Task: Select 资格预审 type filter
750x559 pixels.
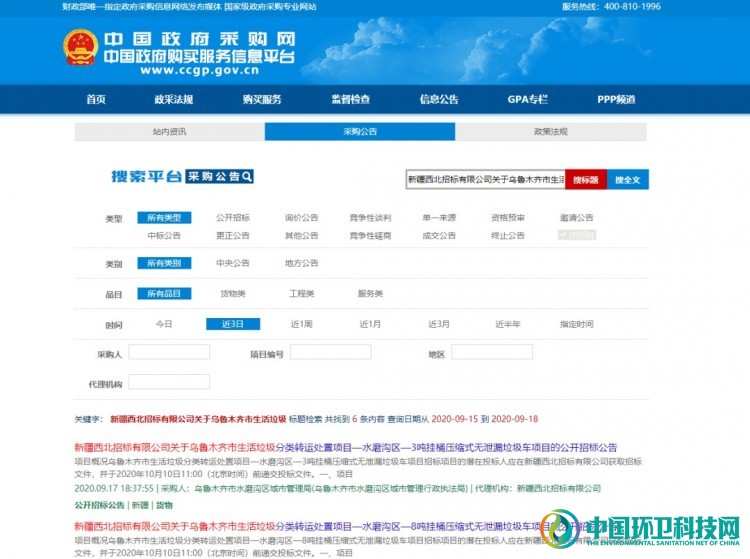Action: click(507, 218)
